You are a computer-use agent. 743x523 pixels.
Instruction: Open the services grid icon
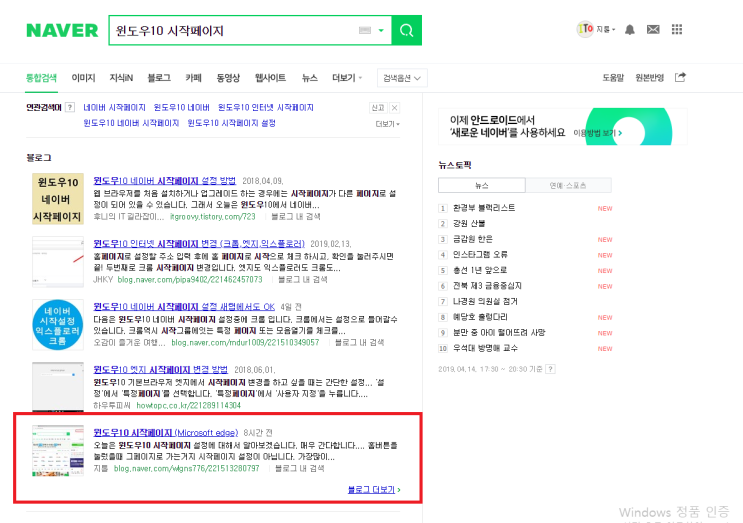677,30
